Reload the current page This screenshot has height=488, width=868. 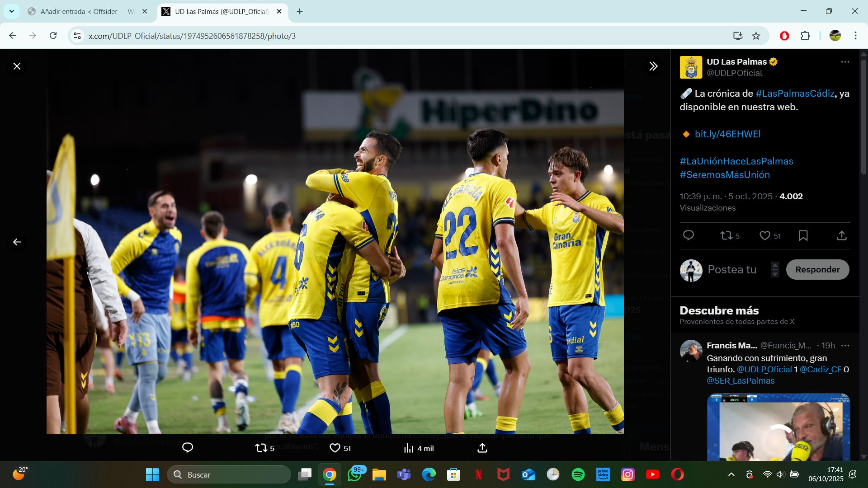click(53, 36)
